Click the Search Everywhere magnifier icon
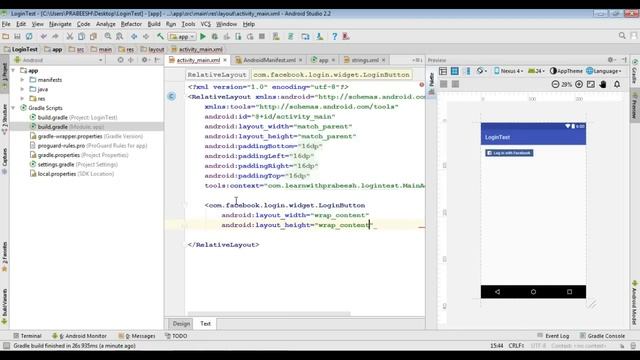 622,36
